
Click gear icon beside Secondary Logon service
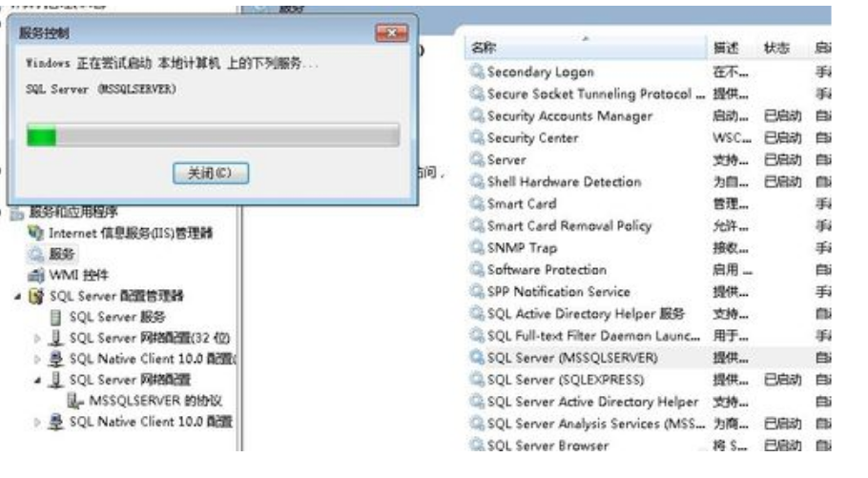(x=477, y=73)
